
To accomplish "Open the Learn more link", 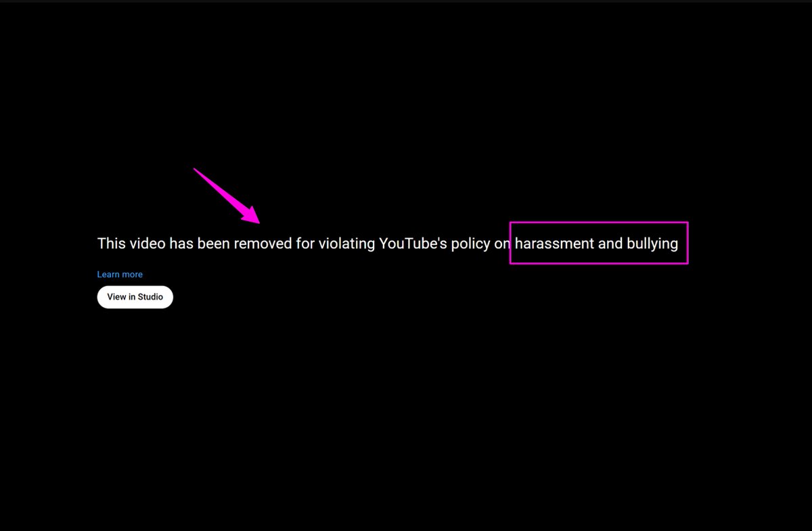I will pyautogui.click(x=120, y=275).
